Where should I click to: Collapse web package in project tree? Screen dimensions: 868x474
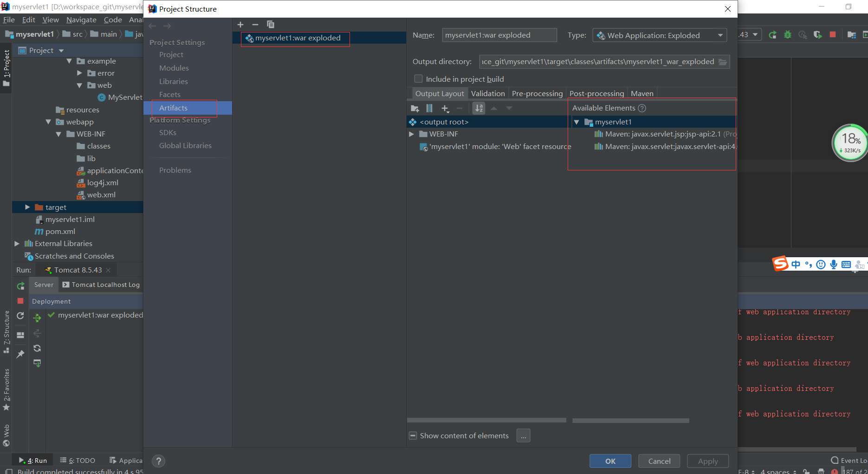click(x=79, y=85)
